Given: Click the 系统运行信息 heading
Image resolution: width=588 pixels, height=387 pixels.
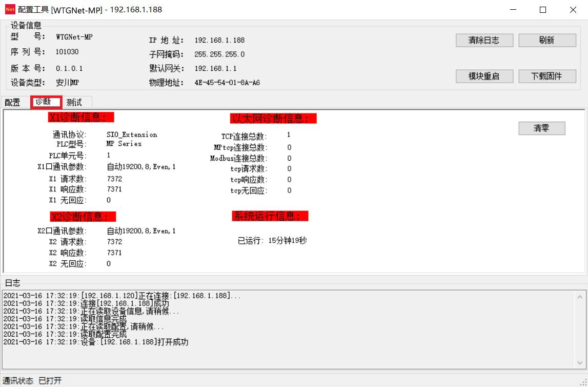Looking at the screenshot, I should pyautogui.click(x=270, y=216).
